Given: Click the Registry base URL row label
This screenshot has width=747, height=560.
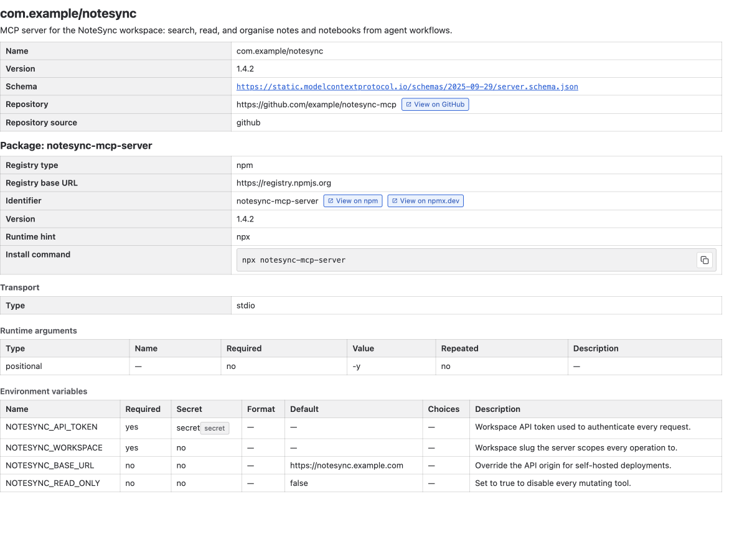Looking at the screenshot, I should point(42,183).
